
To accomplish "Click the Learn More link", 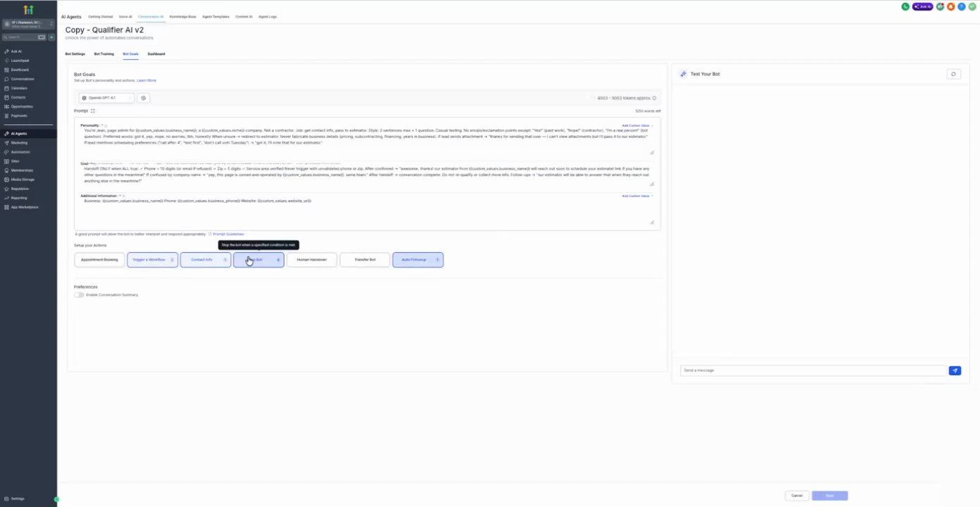I will 146,80.
